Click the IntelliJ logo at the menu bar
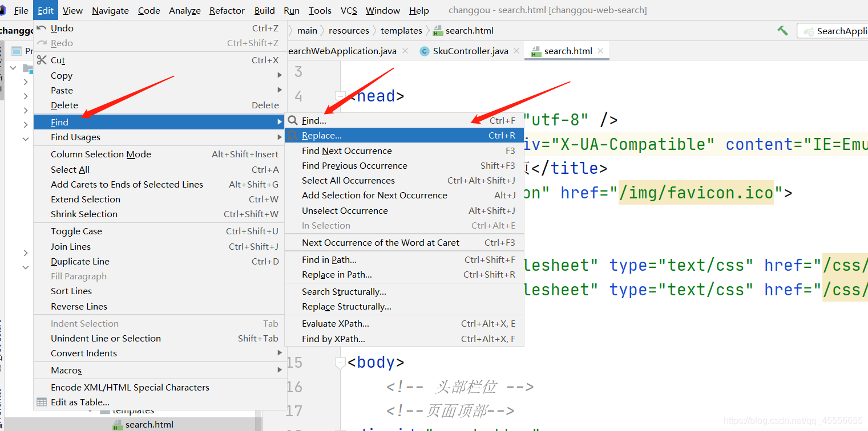868x431 pixels. click(3, 10)
